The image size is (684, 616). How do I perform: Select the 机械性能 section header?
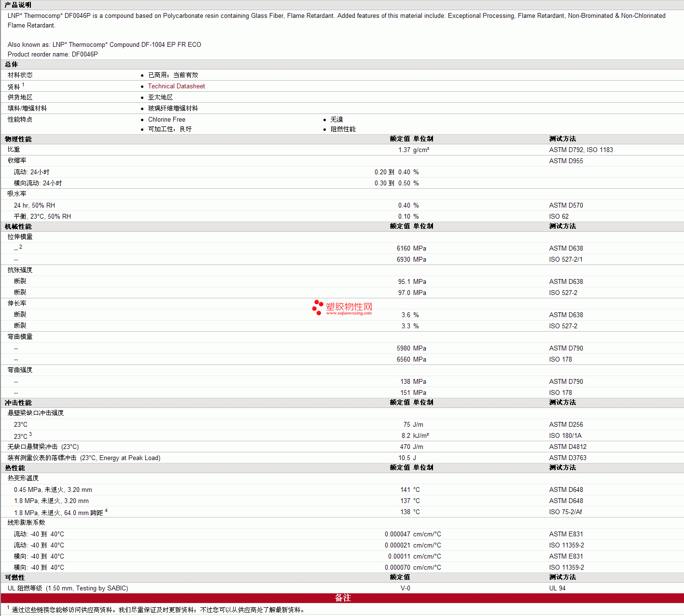18,226
